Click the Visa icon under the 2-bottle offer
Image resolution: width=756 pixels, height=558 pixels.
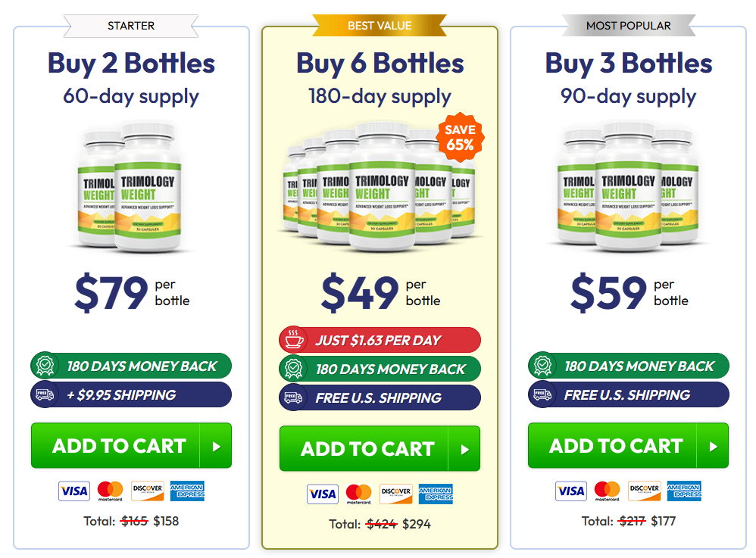[73, 491]
